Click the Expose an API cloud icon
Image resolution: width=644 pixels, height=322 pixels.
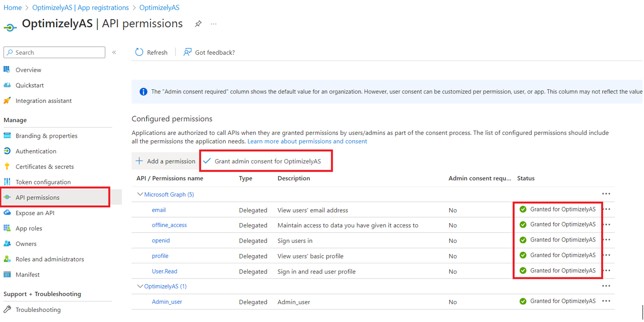tap(7, 213)
